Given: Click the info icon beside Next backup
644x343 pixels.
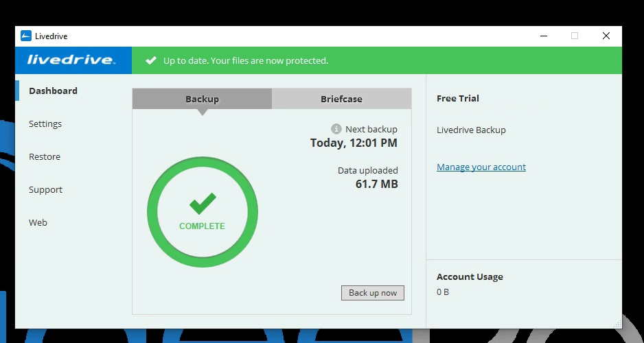Looking at the screenshot, I should (x=336, y=129).
